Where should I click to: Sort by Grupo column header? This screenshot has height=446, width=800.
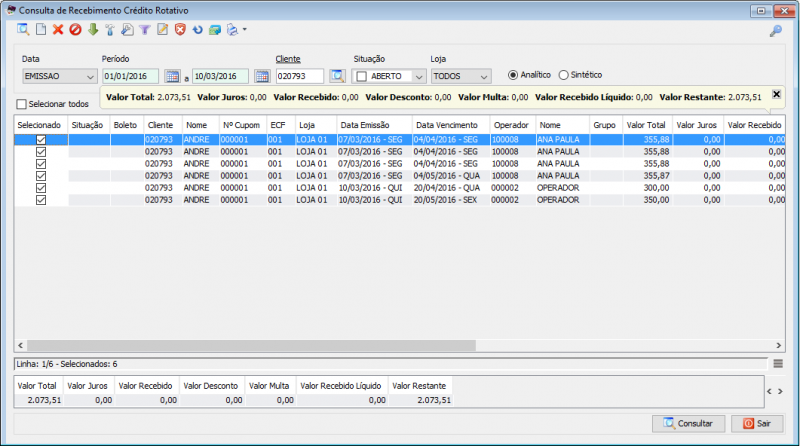(x=606, y=125)
